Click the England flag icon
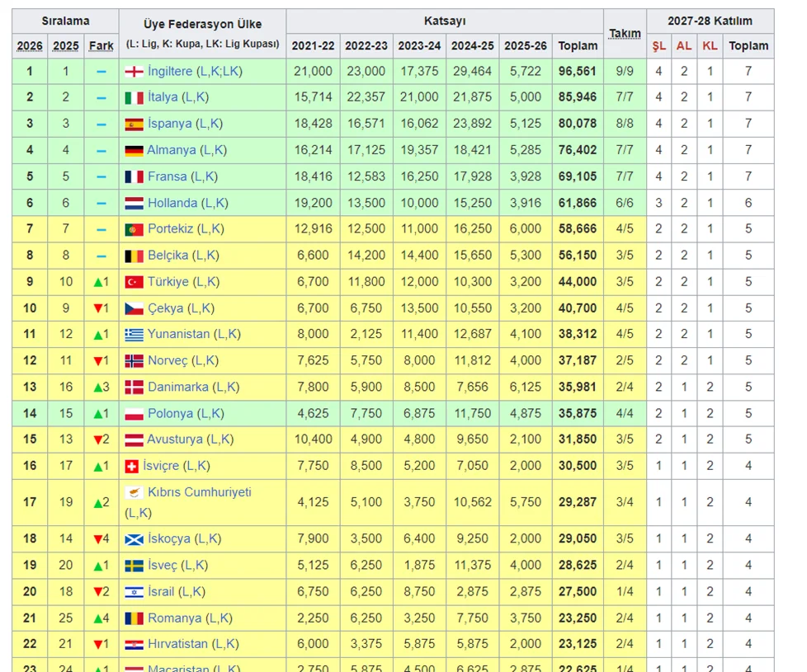 point(134,72)
